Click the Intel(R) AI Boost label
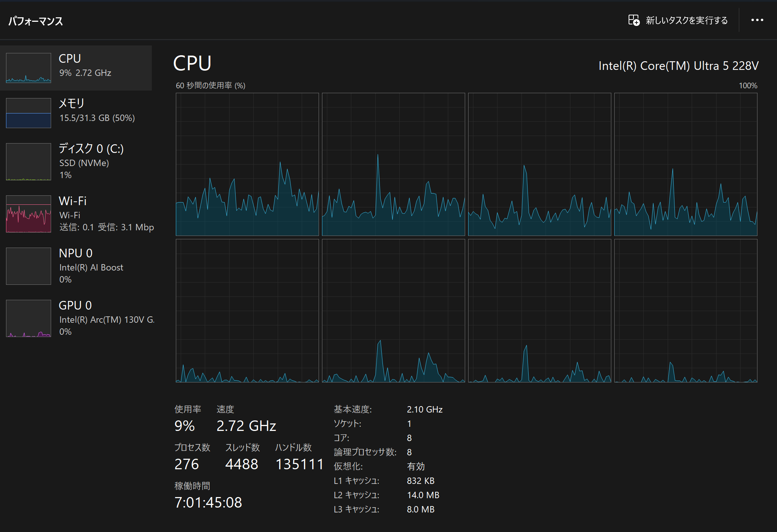 pos(91,268)
